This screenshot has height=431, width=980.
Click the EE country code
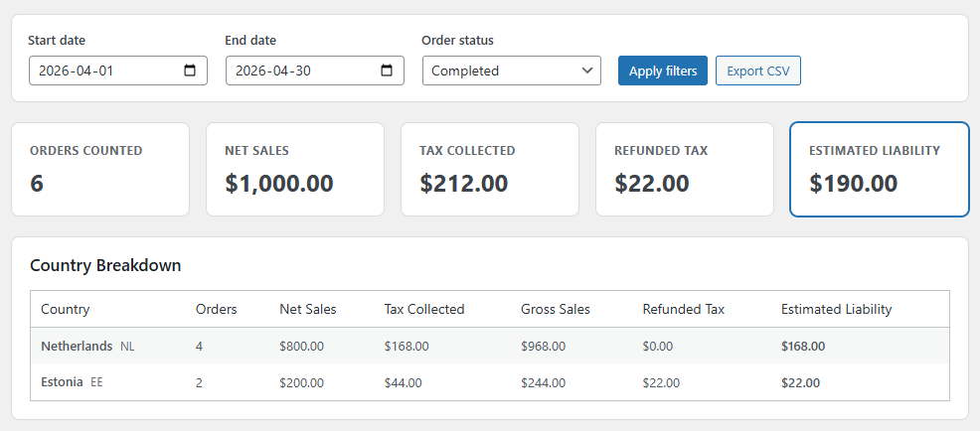(x=96, y=382)
